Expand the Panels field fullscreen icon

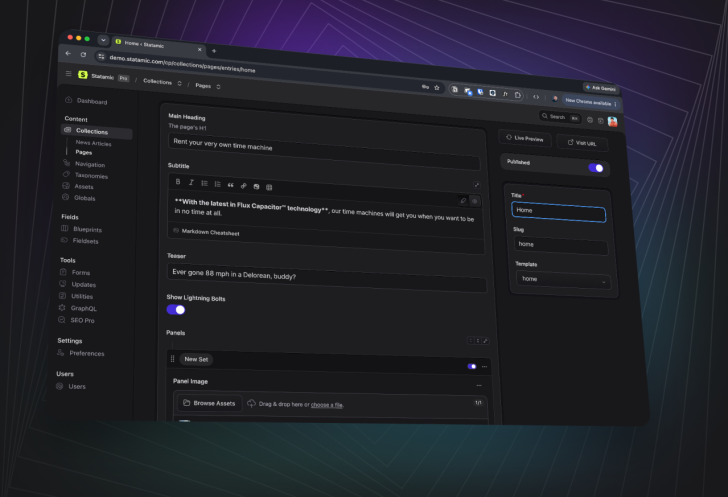click(x=485, y=341)
